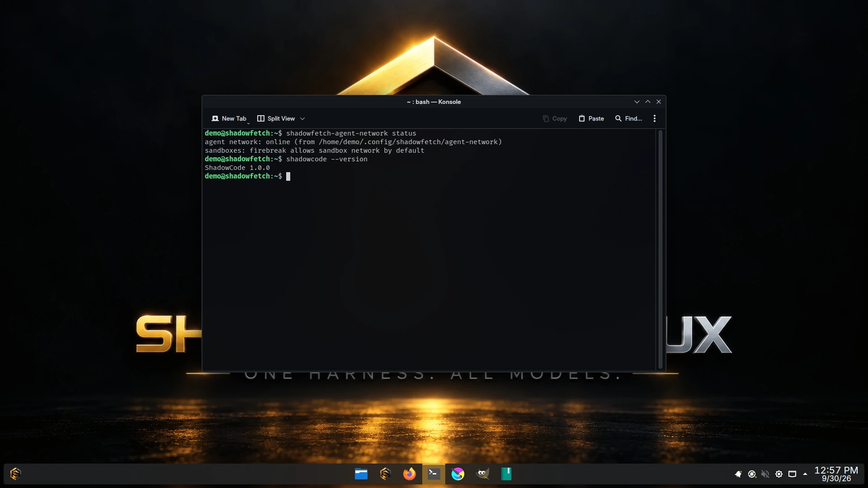This screenshot has width=868, height=488.
Task: Open the system updates tray icon
Action: tap(752, 474)
